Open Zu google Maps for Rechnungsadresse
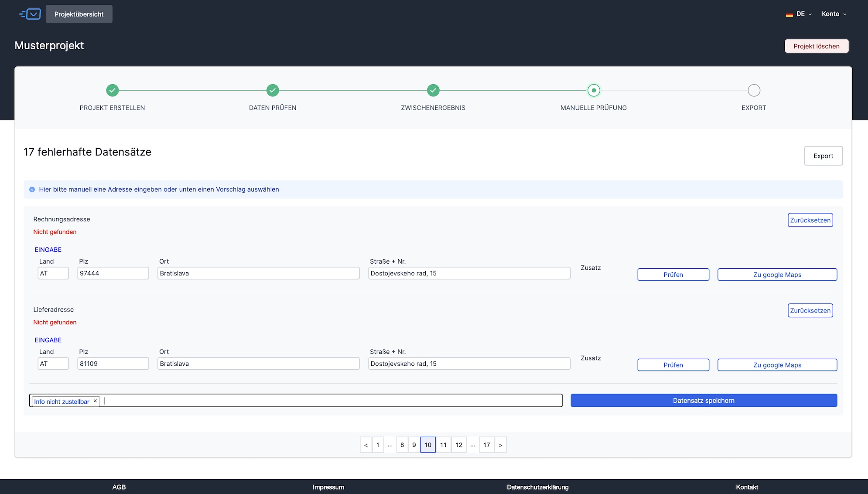 click(777, 274)
